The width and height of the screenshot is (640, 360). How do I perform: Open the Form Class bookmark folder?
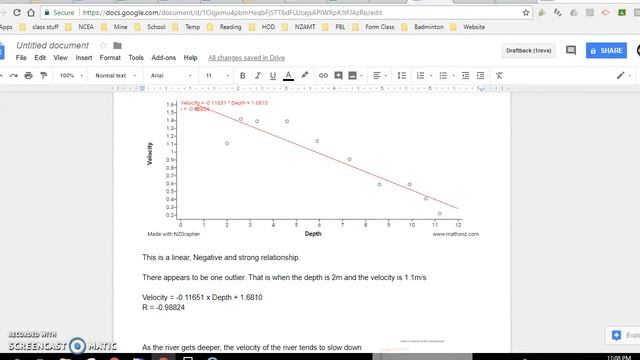[373, 27]
